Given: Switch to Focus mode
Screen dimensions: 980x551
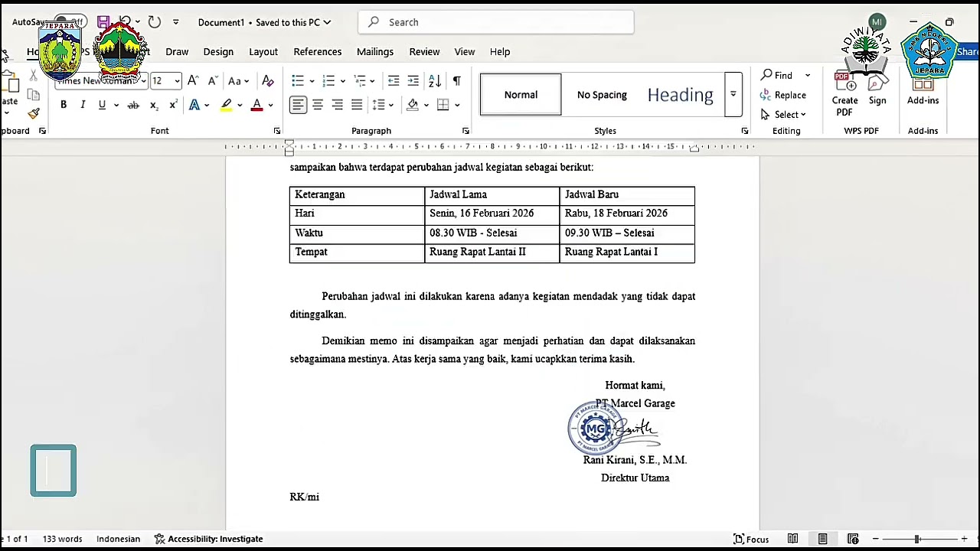Looking at the screenshot, I should tap(751, 539).
